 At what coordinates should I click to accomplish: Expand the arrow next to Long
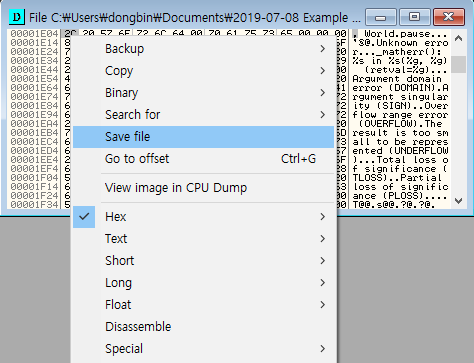point(322,283)
